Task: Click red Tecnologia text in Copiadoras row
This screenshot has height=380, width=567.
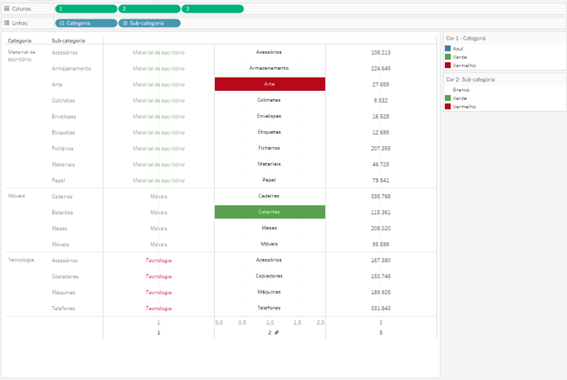Action: point(159,276)
